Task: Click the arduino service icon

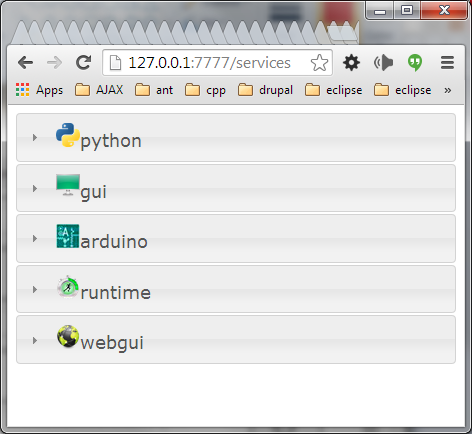Action: (x=68, y=236)
